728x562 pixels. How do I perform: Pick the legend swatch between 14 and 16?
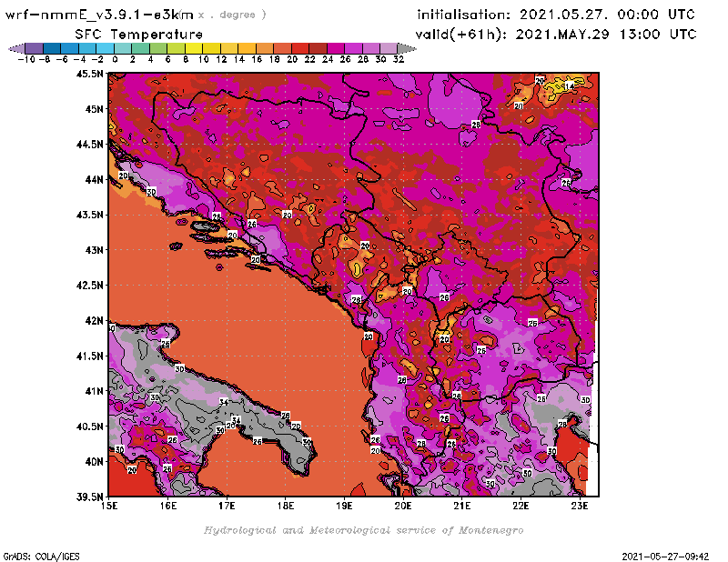[247, 49]
